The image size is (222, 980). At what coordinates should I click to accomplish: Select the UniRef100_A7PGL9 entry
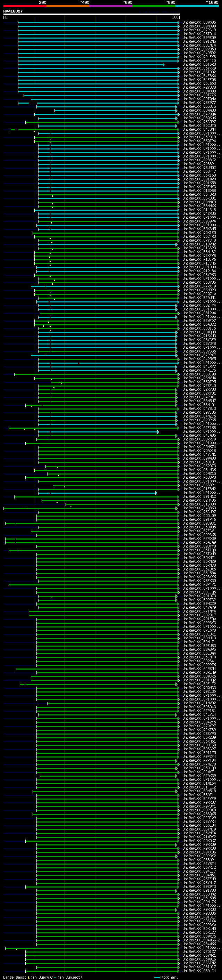(x=199, y=30)
